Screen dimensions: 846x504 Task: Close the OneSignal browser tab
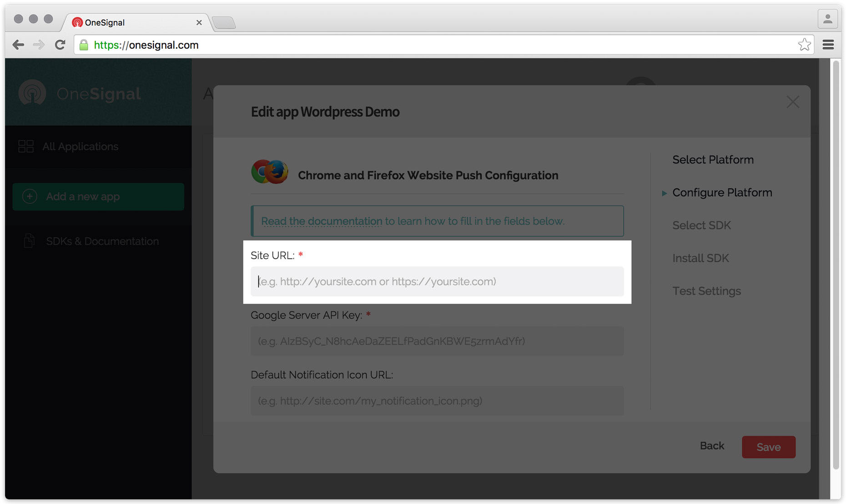click(x=199, y=22)
